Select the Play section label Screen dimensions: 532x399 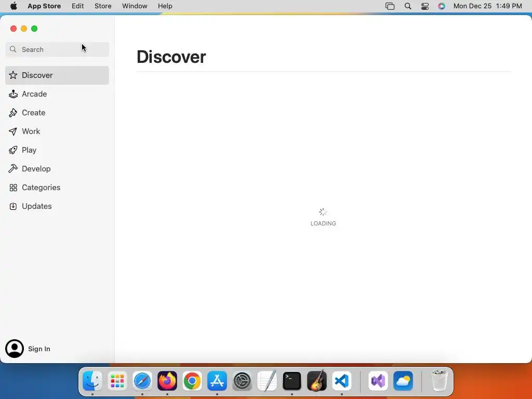(29, 150)
